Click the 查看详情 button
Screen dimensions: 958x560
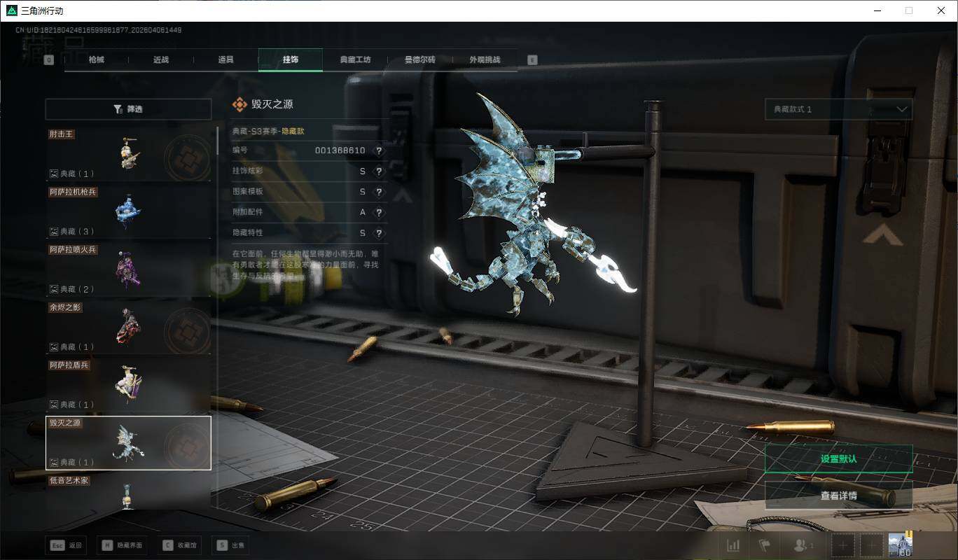(838, 496)
